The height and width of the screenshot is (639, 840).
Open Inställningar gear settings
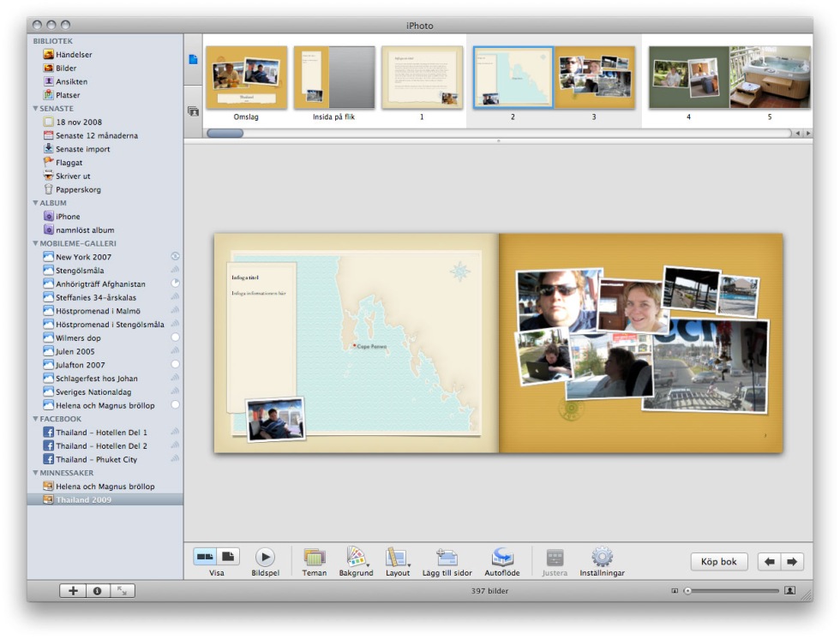point(602,557)
